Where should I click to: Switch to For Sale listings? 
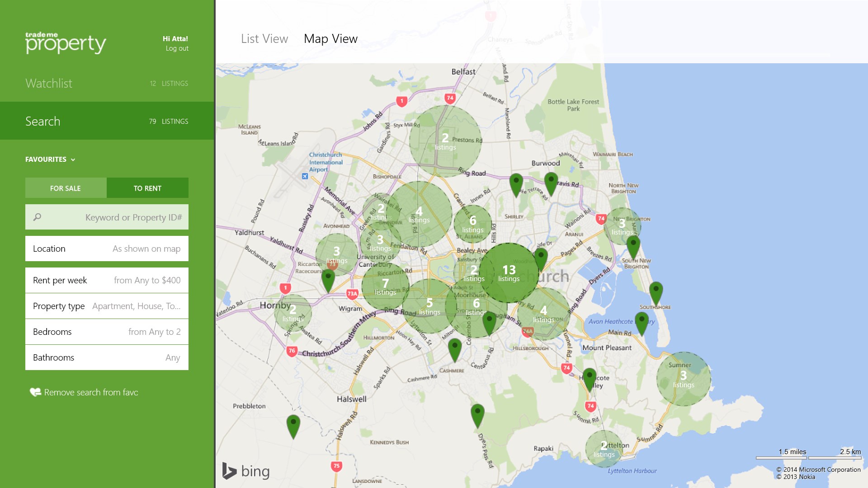66,188
